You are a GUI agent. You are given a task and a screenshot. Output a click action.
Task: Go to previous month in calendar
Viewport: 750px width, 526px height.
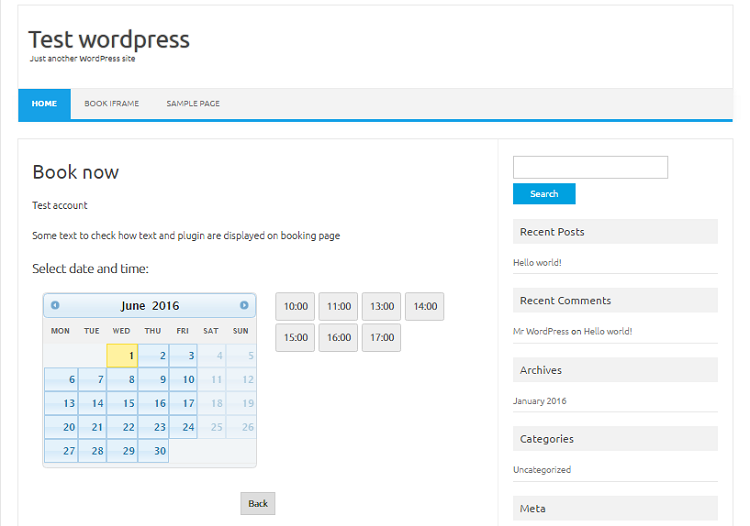click(55, 305)
